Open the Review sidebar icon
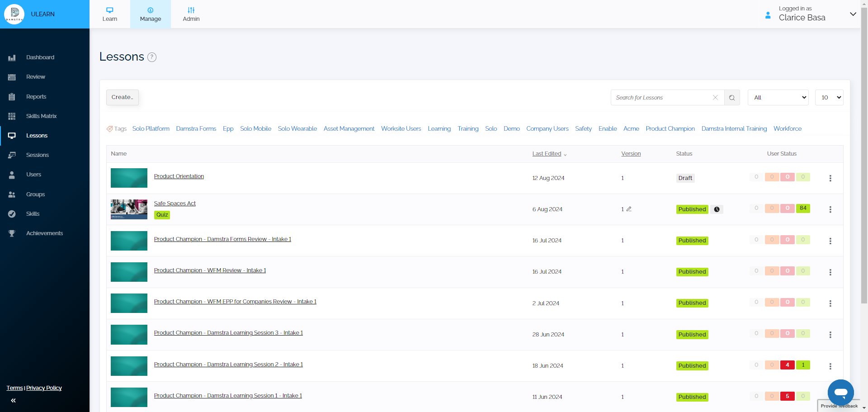Image resolution: width=868 pixels, height=412 pixels. point(12,77)
